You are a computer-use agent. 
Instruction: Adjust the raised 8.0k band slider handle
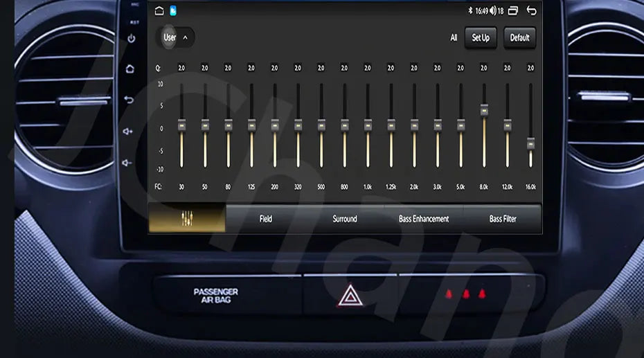(x=484, y=110)
